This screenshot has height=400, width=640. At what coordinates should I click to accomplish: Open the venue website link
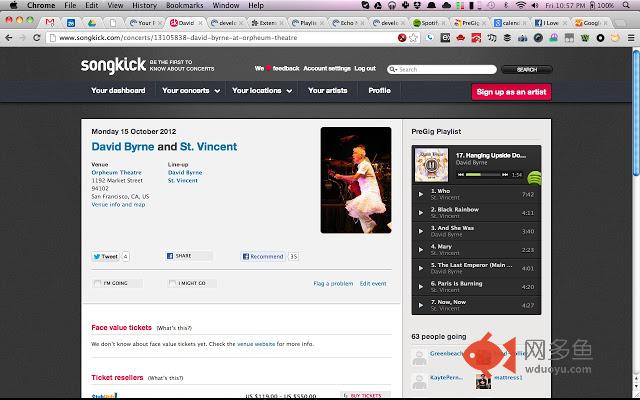click(256, 344)
